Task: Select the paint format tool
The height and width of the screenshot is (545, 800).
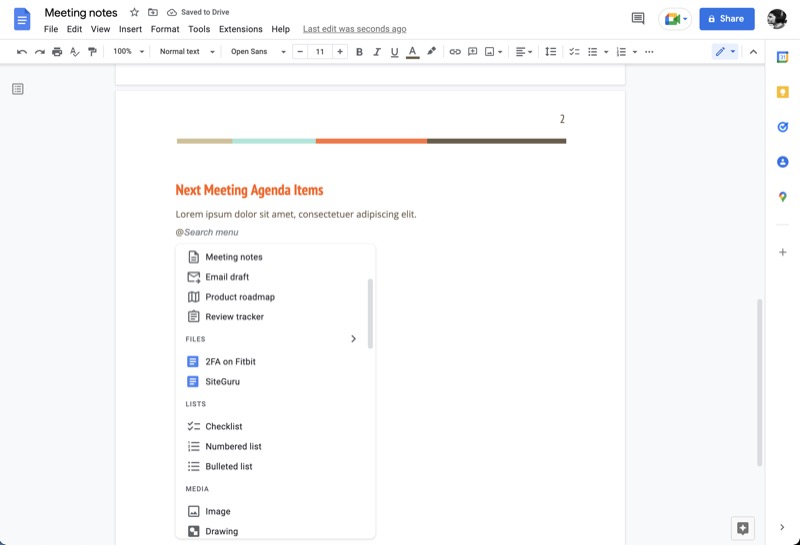Action: click(x=93, y=52)
